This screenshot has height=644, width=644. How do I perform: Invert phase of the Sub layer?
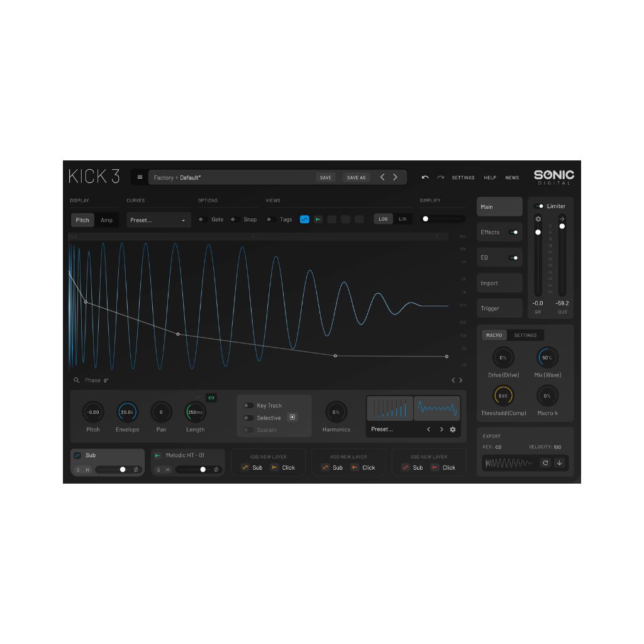click(136, 469)
